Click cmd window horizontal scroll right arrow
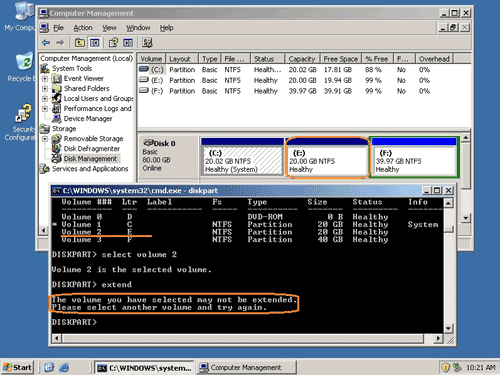Image resolution: width=500 pixels, height=375 pixels. tap(438, 339)
